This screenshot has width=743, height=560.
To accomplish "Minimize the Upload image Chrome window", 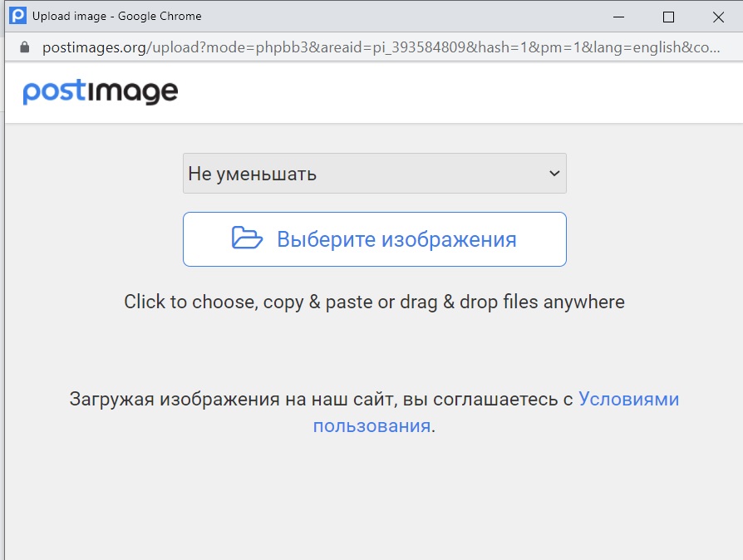I will 618,17.
